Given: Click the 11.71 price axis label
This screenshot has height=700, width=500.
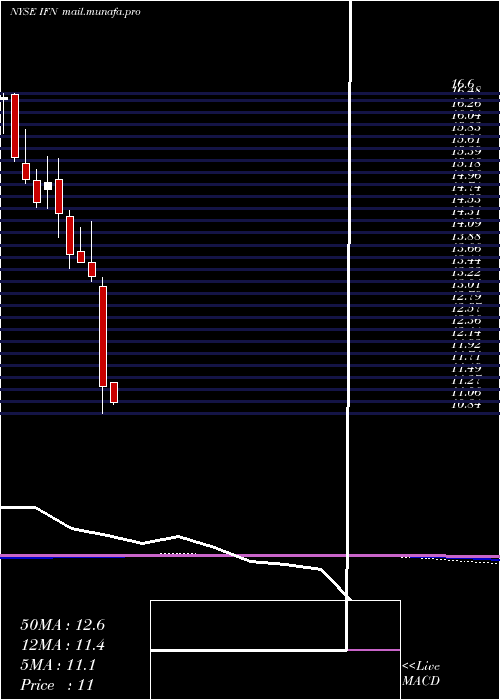Looking at the screenshot, I should point(466,357).
